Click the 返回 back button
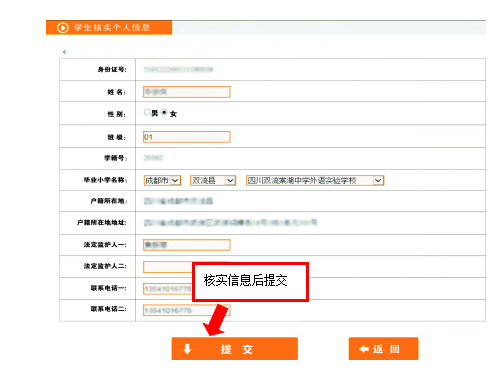The image size is (503, 373). click(x=383, y=349)
